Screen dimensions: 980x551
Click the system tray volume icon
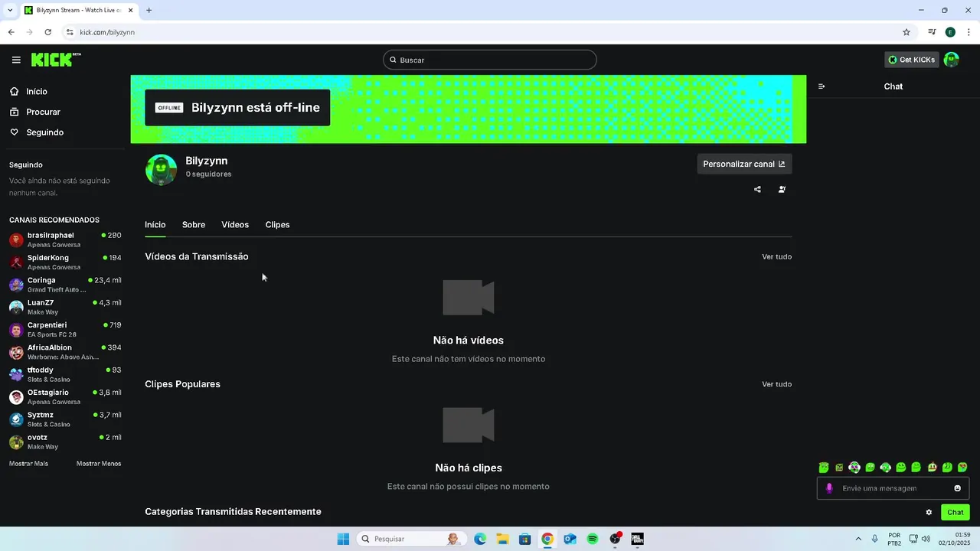[926, 539]
